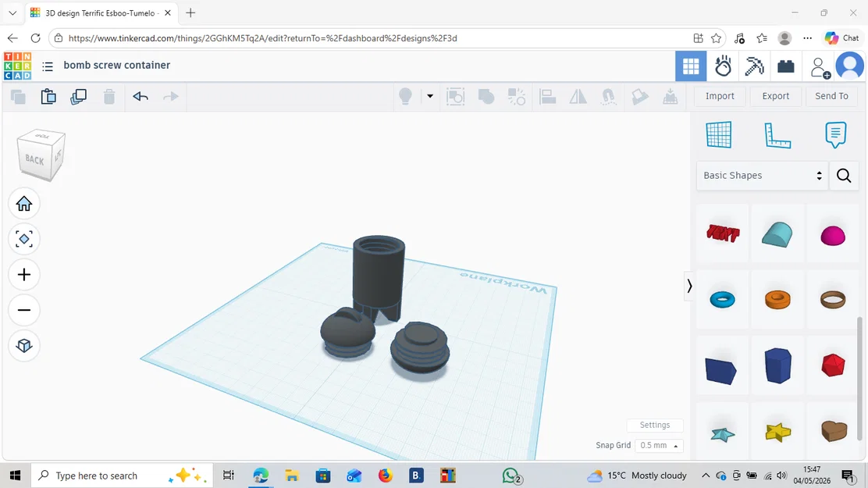This screenshot has width=868, height=488.
Task: Click the Fit all in view button
Action: [x=23, y=239]
